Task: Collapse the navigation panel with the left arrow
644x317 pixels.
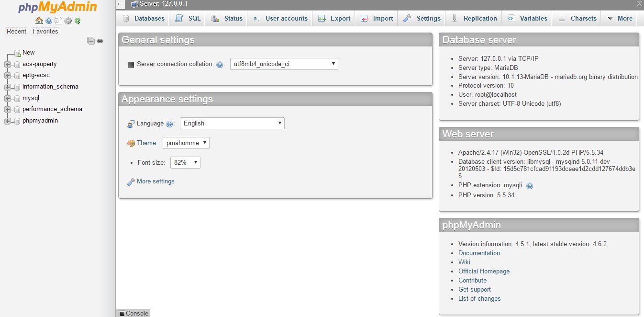Action: [120, 4]
